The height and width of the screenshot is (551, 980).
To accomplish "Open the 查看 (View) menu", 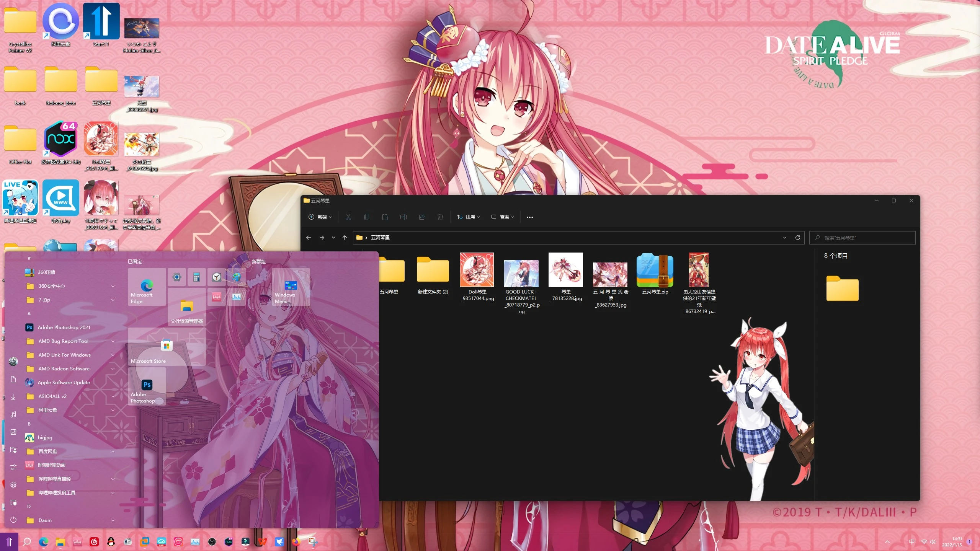I will (502, 217).
